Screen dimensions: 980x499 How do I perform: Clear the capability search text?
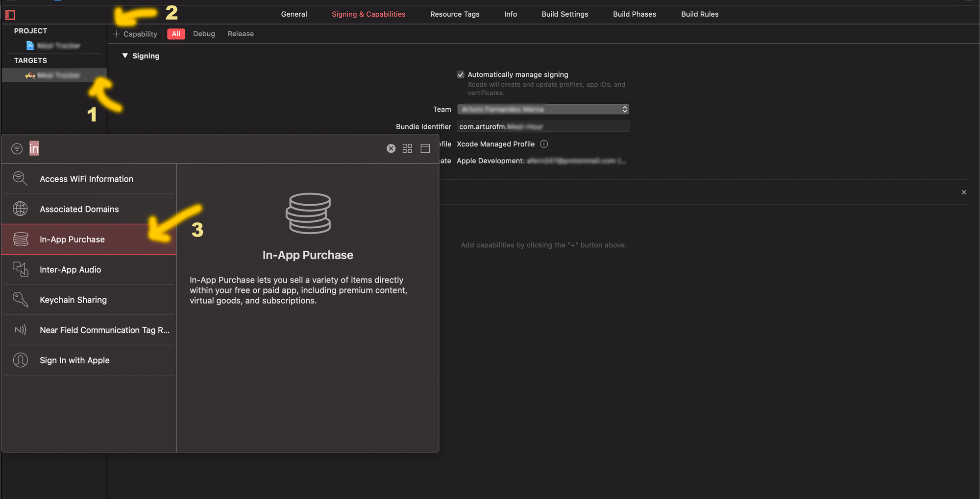391,148
